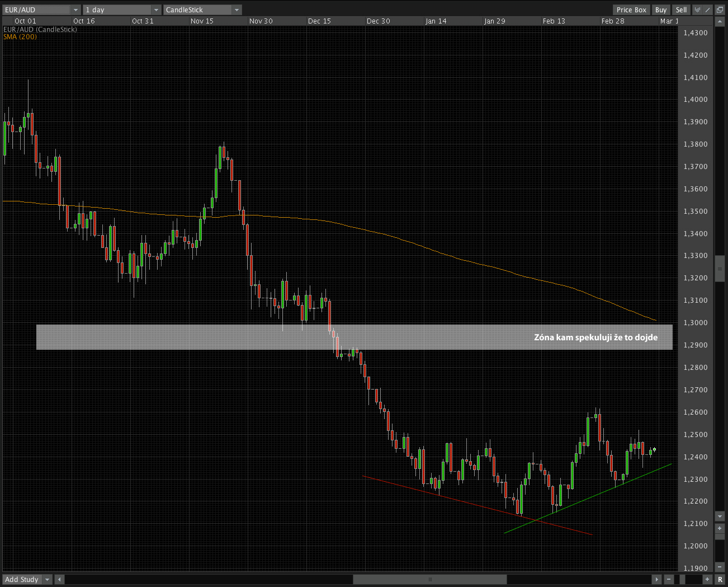The image size is (728, 587).
Task: Click the 1,4000 price axis label
Action: tap(696, 100)
